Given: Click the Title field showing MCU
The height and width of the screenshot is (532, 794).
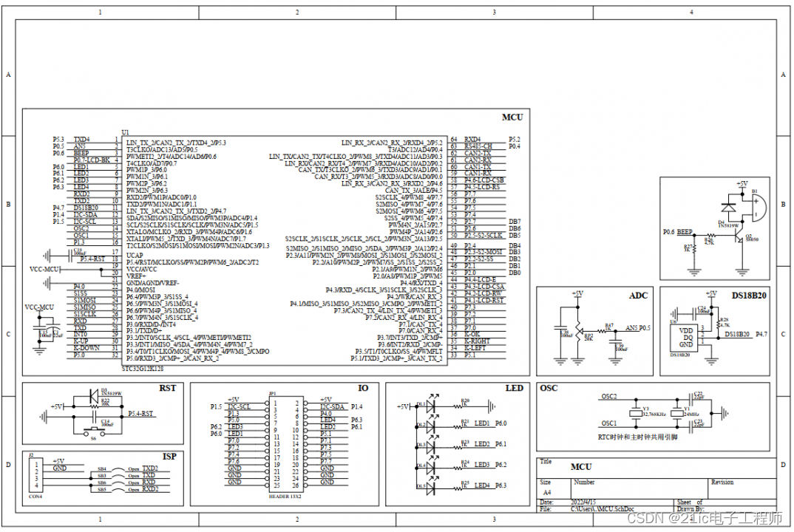Looking at the screenshot, I should pyautogui.click(x=581, y=466).
